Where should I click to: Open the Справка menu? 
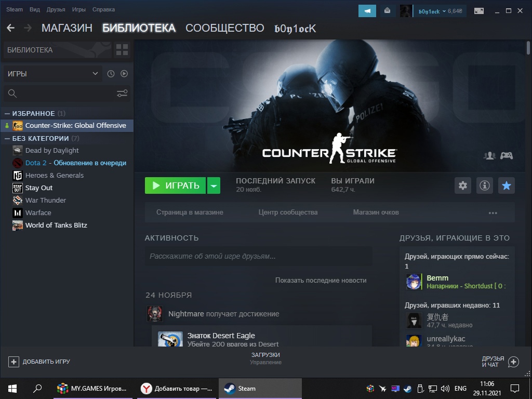click(103, 9)
